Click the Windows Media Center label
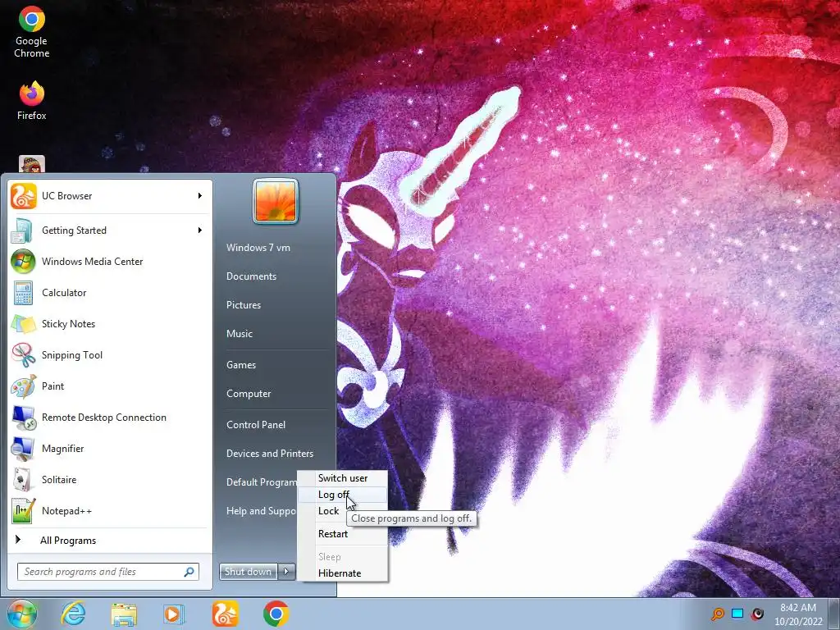Screen dimensions: 840x630 click(x=92, y=262)
